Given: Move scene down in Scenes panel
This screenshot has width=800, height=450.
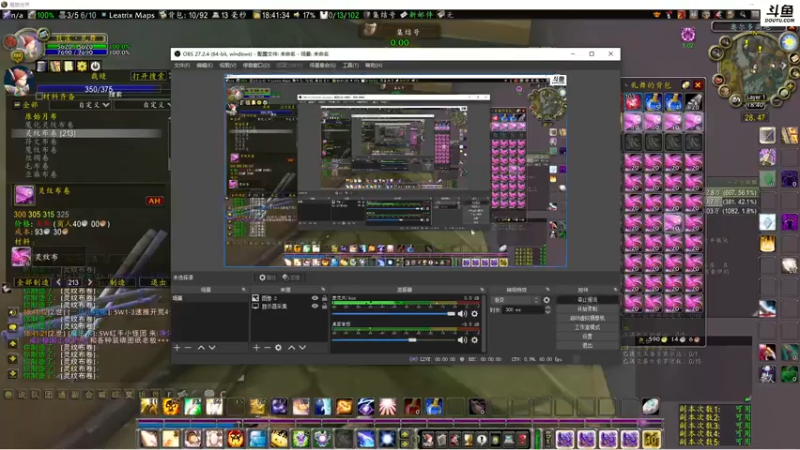Looking at the screenshot, I should pos(212,347).
